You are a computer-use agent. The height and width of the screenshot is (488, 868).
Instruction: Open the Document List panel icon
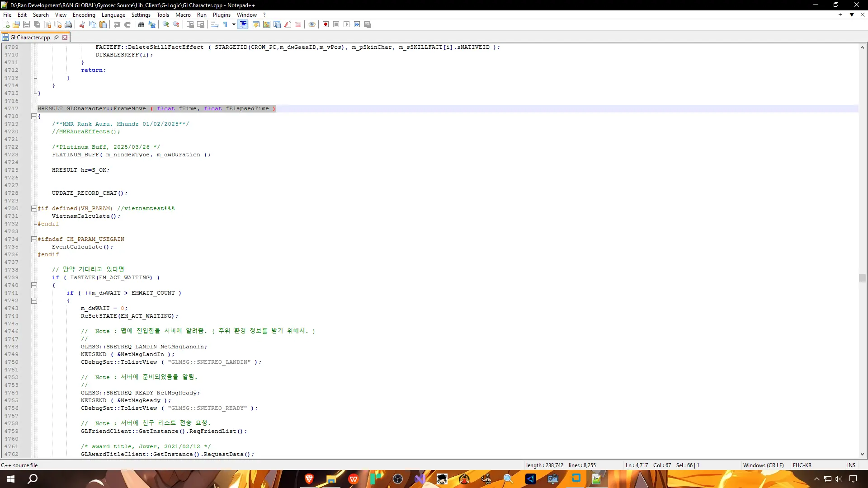[x=277, y=24]
